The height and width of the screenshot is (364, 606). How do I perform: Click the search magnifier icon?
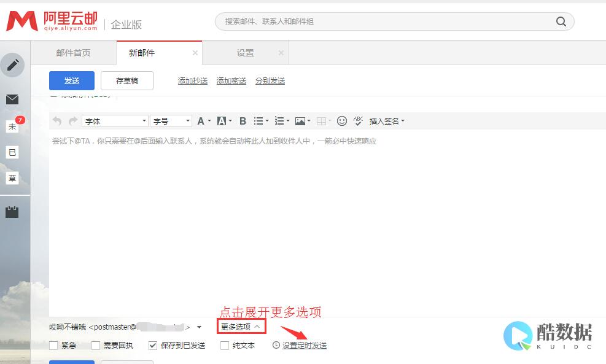tap(561, 21)
